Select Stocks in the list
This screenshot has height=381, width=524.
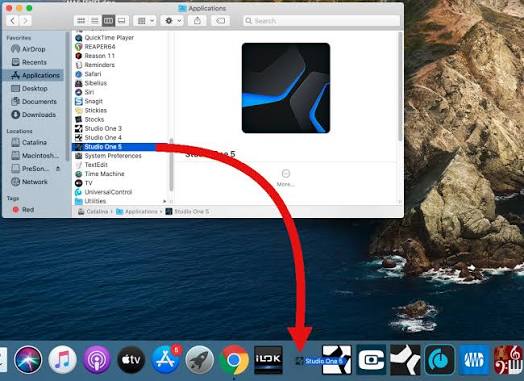click(120, 119)
